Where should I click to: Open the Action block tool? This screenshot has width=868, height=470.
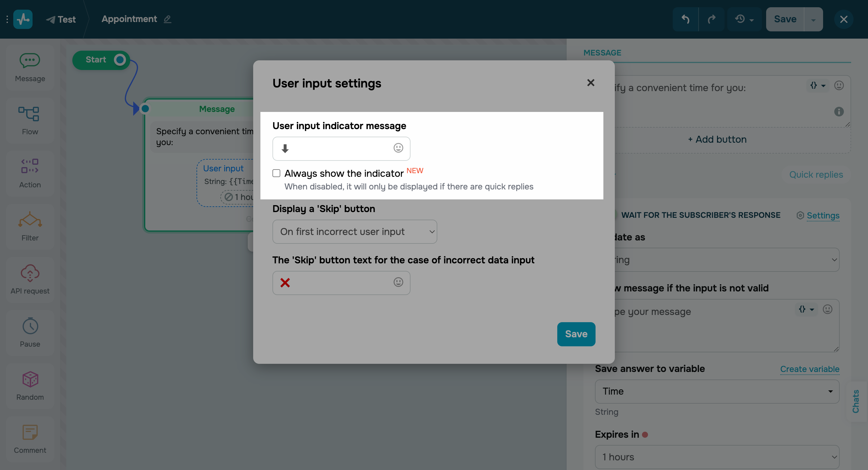point(30,173)
